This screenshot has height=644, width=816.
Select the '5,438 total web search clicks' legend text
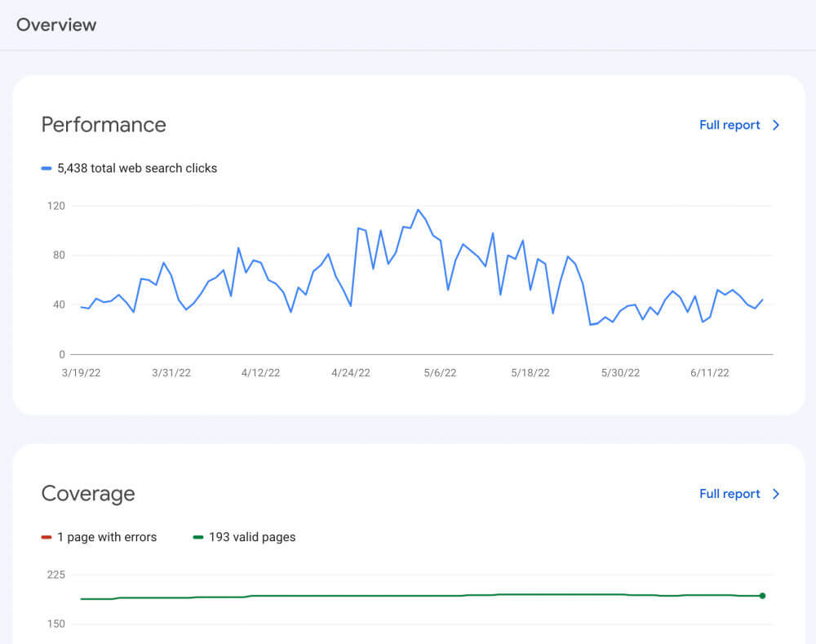(x=137, y=168)
